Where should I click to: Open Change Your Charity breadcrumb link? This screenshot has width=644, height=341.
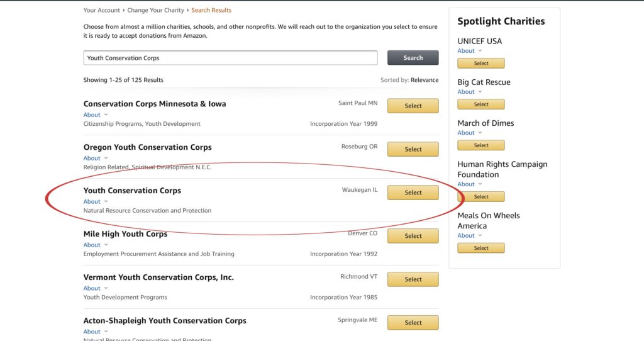click(x=156, y=10)
